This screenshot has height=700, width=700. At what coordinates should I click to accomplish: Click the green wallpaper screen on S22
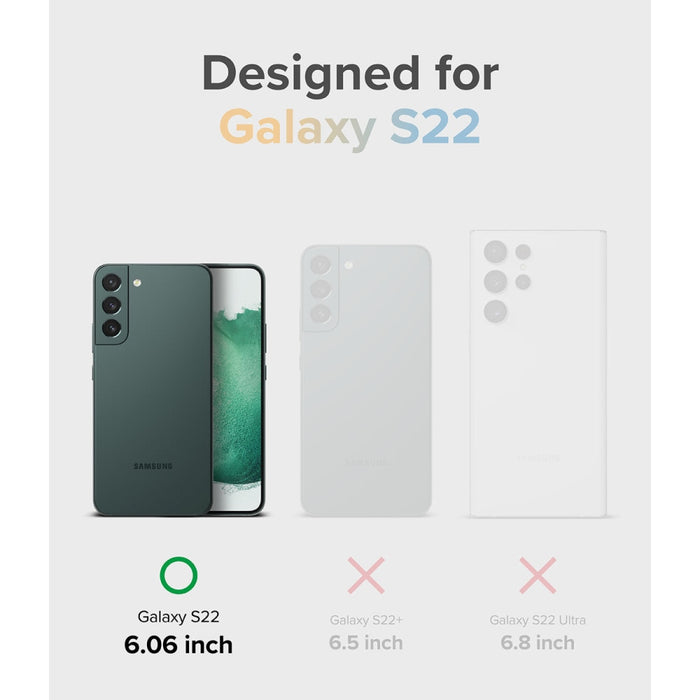[x=236, y=389]
